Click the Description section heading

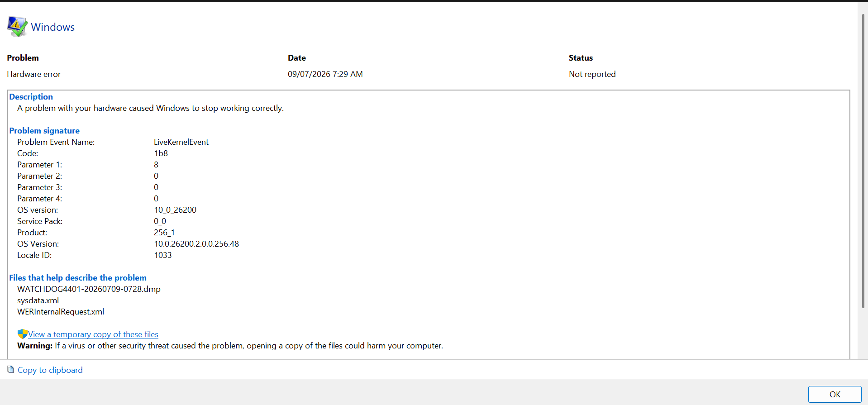[x=31, y=97]
